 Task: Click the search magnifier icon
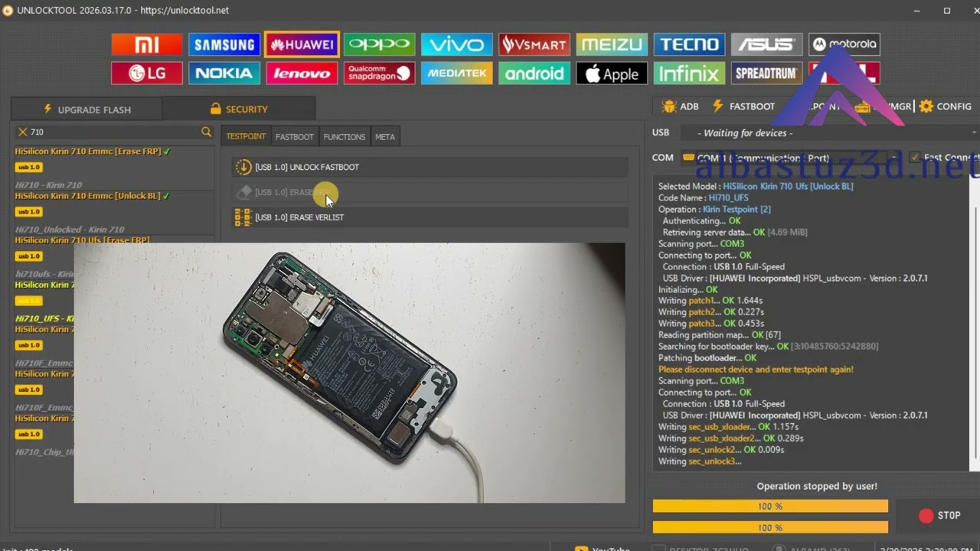click(x=206, y=132)
